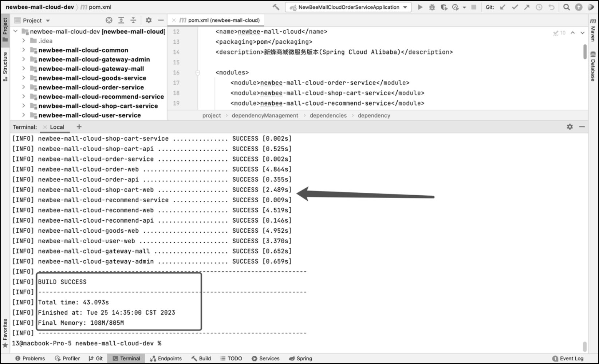Switch to the Problems tool tab
599x364 pixels.
[30, 358]
